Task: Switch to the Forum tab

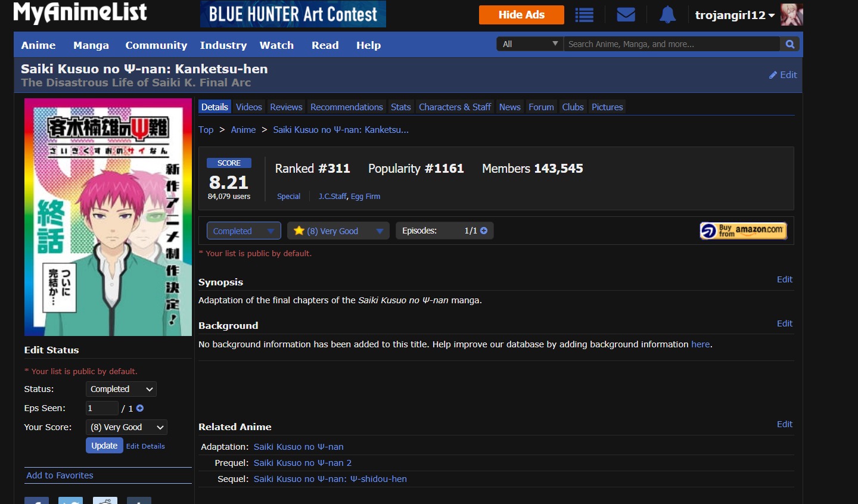Action: 541,107
